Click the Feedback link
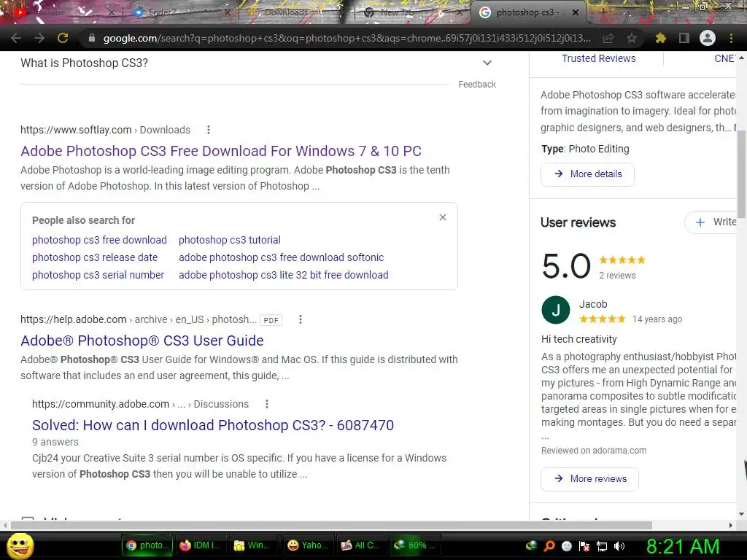The height and width of the screenshot is (560, 747). (477, 85)
